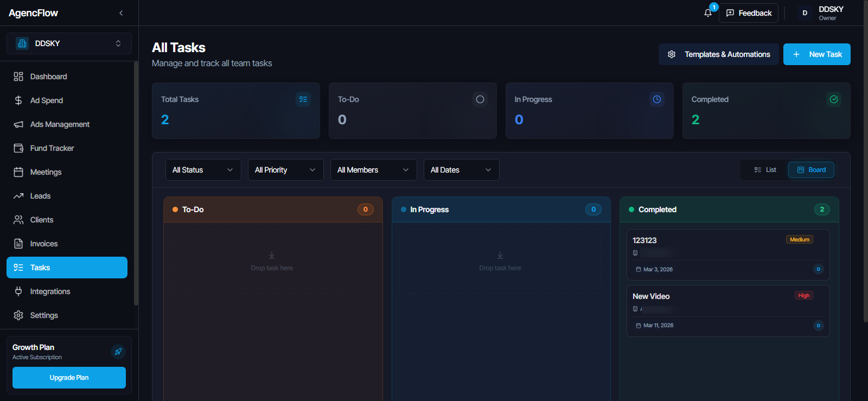Collapse the sidebar with the chevron arrow

coord(121,13)
